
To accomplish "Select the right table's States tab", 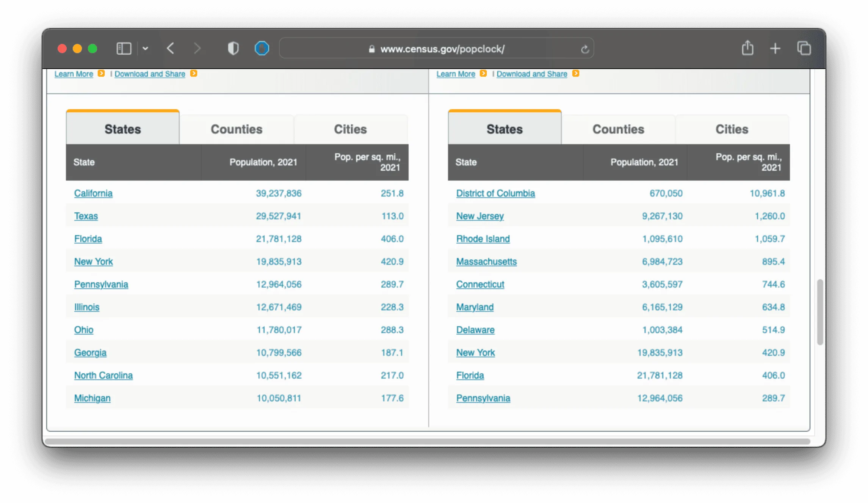I will [x=505, y=128].
